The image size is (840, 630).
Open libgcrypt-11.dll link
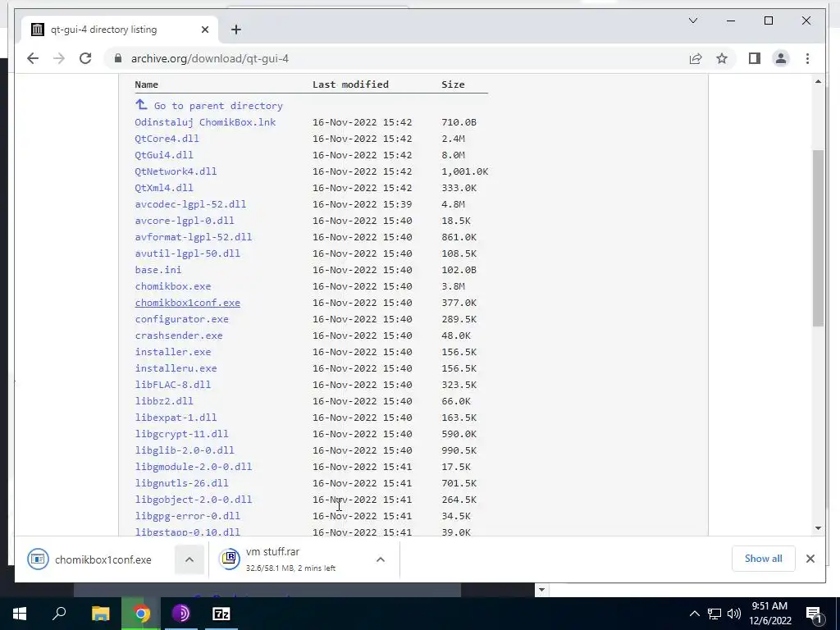click(x=181, y=434)
